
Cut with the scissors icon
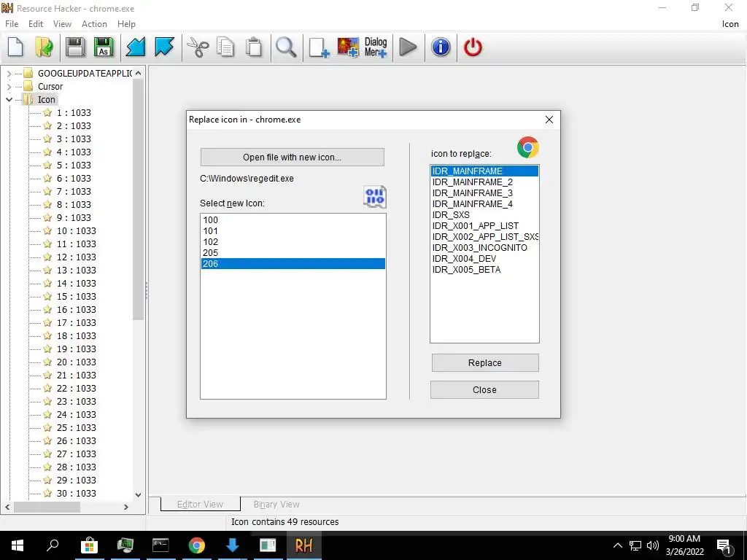[x=197, y=47]
